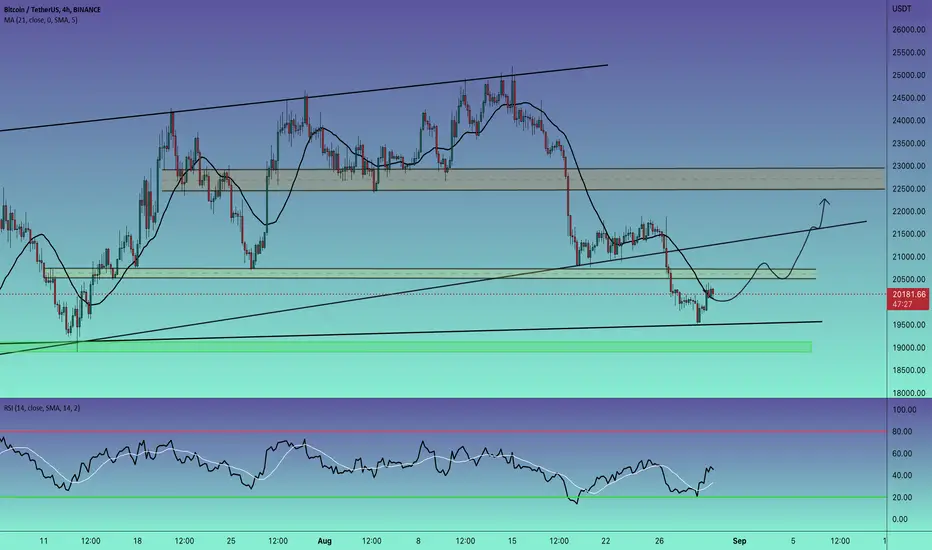Image resolution: width=932 pixels, height=550 pixels.
Task: Click the 22000.00 price scale label
Action: point(909,211)
